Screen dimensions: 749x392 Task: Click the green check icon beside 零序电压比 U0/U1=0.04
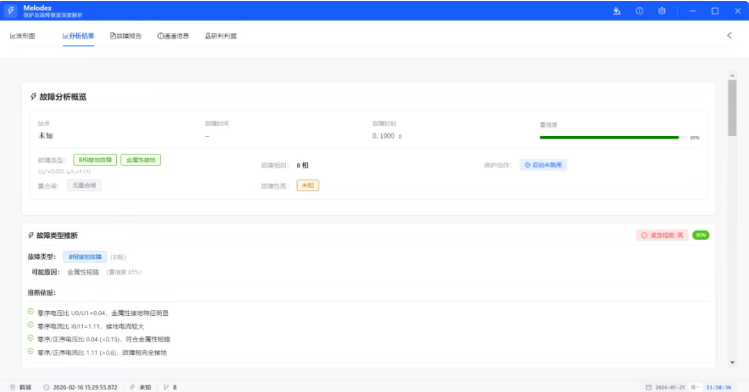tap(31, 311)
